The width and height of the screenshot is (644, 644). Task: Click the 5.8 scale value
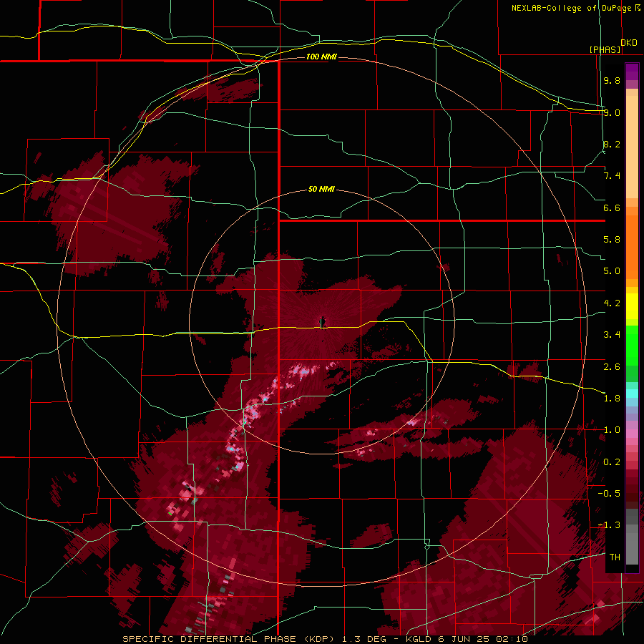click(612, 240)
